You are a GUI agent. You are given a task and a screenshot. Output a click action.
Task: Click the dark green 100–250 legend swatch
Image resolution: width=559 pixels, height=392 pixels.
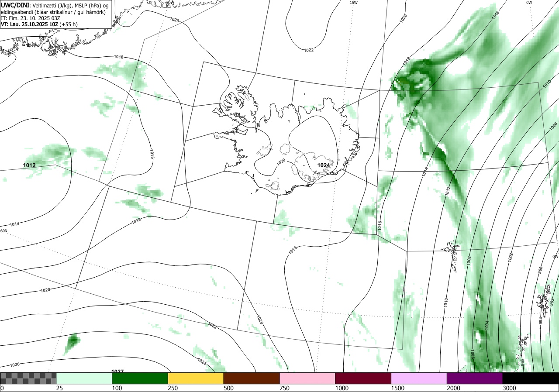(x=140, y=378)
